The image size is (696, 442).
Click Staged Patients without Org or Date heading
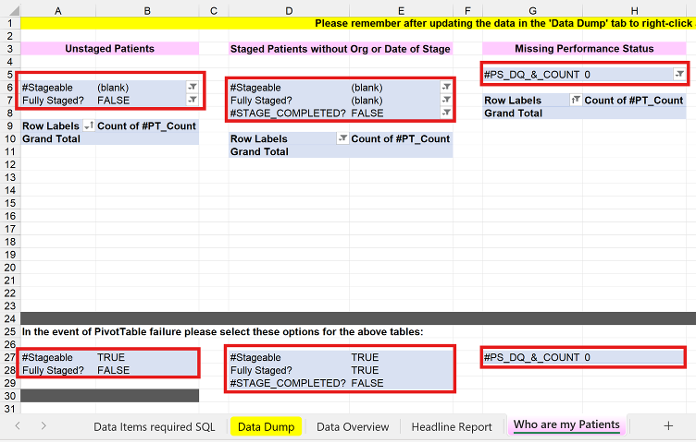[x=340, y=48]
